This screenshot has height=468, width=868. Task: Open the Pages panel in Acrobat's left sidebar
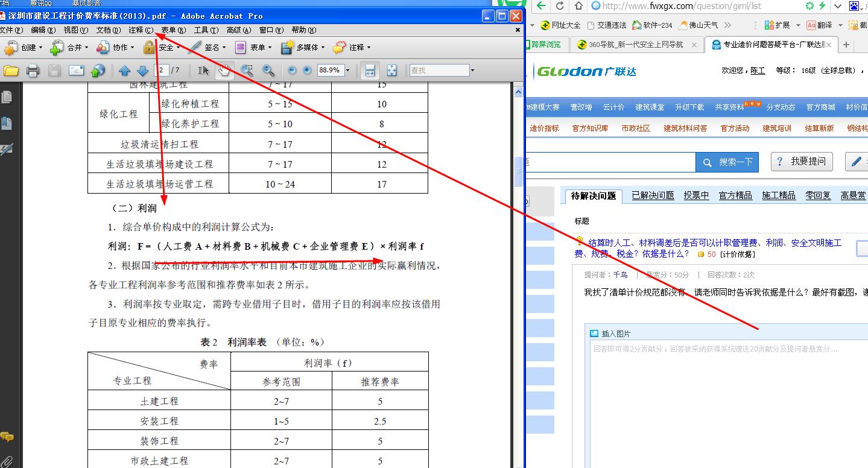[x=7, y=97]
